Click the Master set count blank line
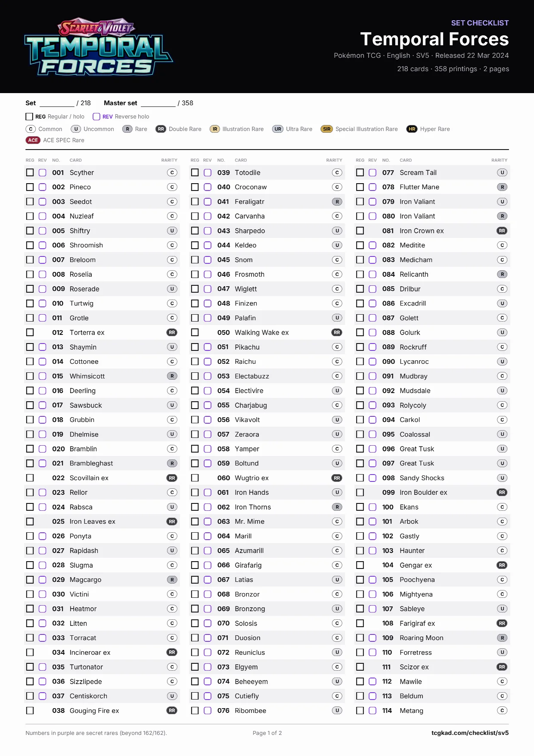Screen dimensions: 534x756 [x=158, y=103]
